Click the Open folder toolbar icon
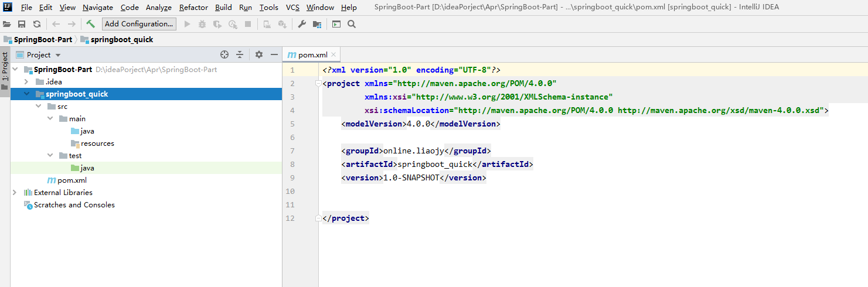 7,24
